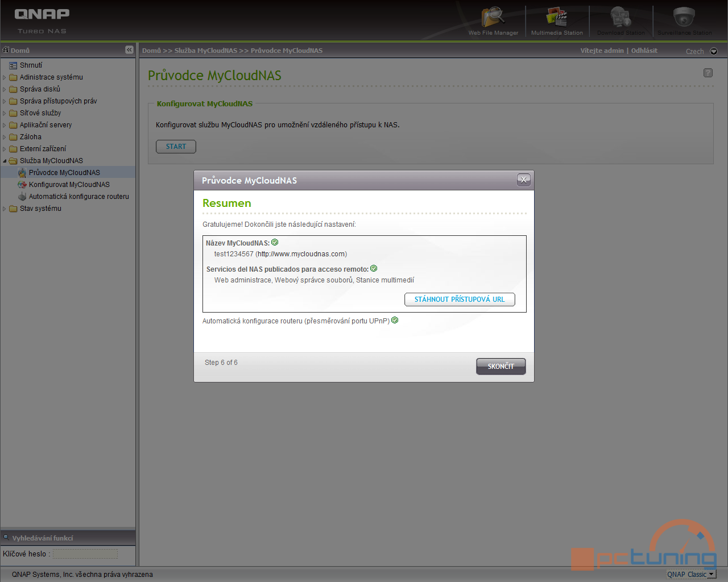Close the Průvodce MyCloudNAS dialog

click(524, 180)
